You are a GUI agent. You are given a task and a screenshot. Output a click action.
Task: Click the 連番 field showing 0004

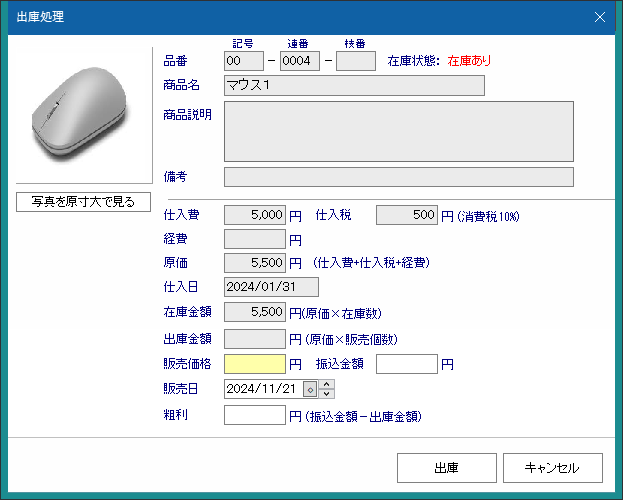point(299,61)
